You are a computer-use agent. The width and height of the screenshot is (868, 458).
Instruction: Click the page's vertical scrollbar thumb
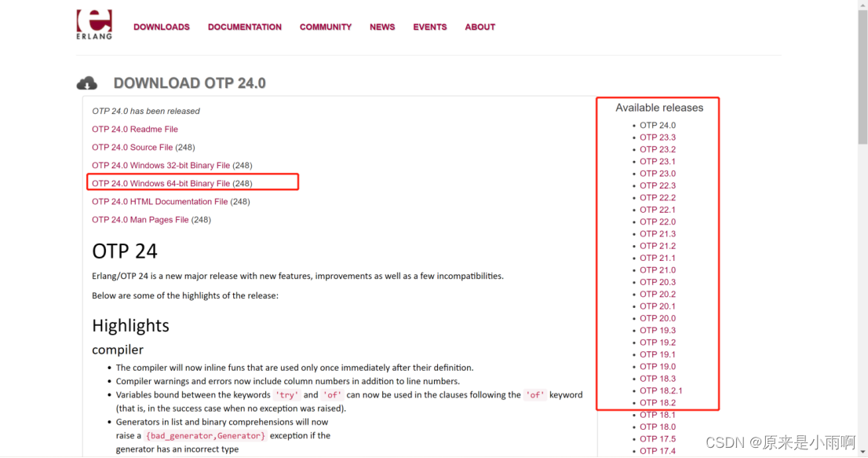[863, 76]
